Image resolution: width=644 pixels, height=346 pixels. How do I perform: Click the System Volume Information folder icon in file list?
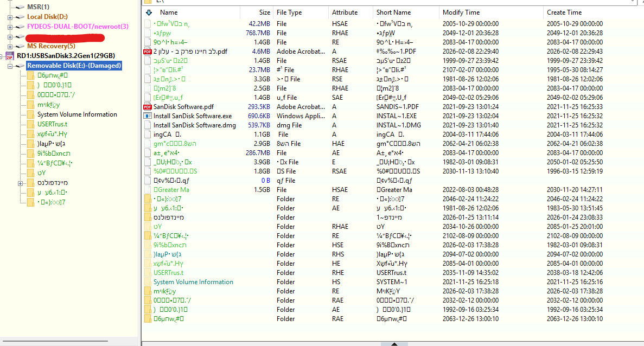(x=148, y=282)
